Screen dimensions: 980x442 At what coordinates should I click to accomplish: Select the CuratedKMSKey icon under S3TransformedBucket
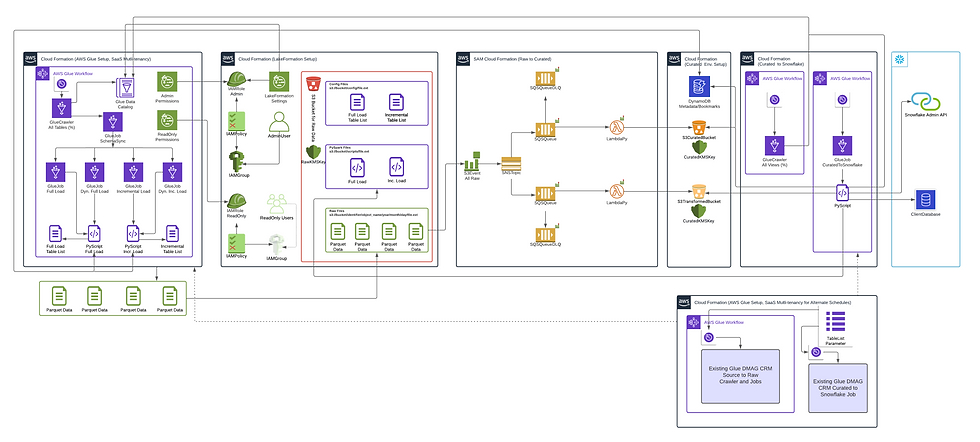click(x=699, y=211)
